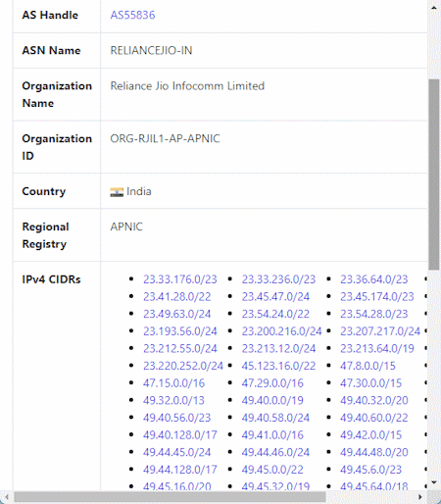Viewport: 441px width, 504px height.
Task: Open CIDR 23.213.12.0/24 link
Action: point(278,349)
